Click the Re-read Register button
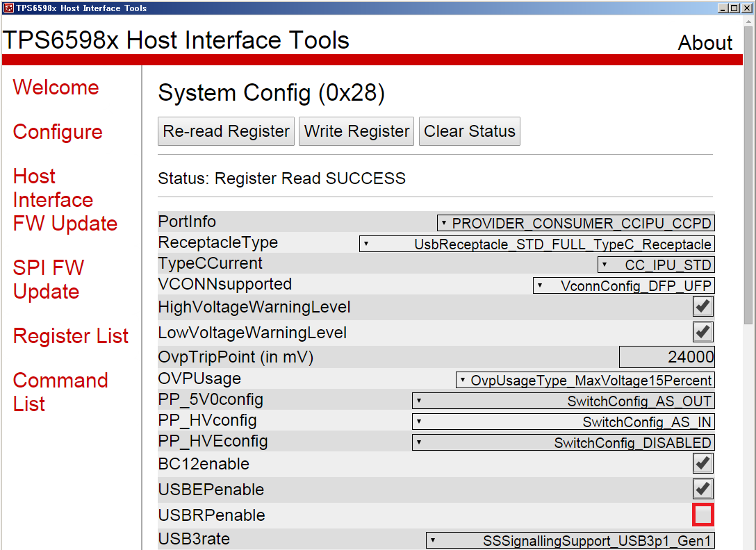The height and width of the screenshot is (550, 756). click(x=226, y=131)
